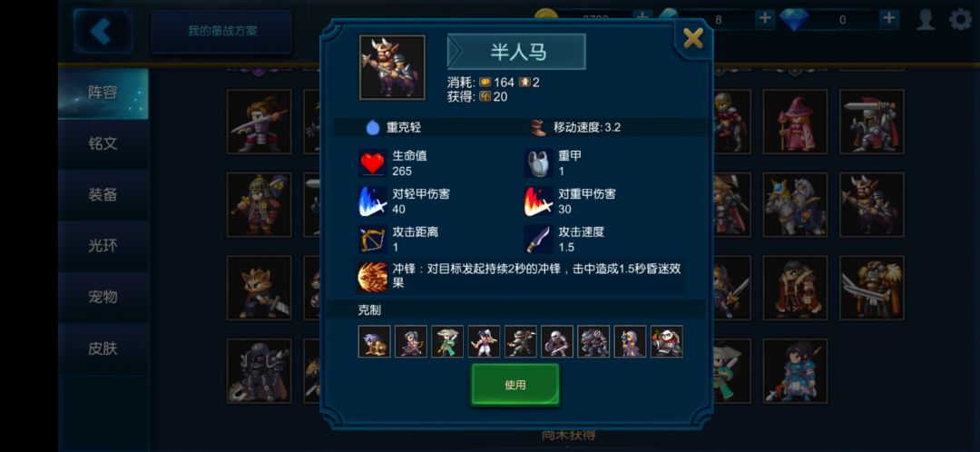Viewport: 980px width, 452px height.
Task: Select the panda unit in 克制 list
Action: (x=666, y=341)
